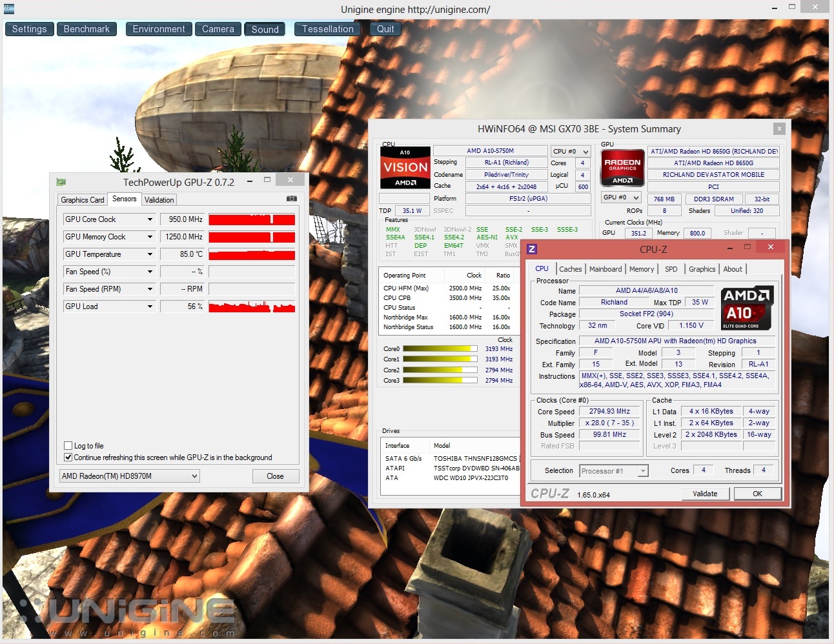Click the Core0 clock bar in HWiNFO64
The width and height of the screenshot is (834, 644).
(x=440, y=349)
